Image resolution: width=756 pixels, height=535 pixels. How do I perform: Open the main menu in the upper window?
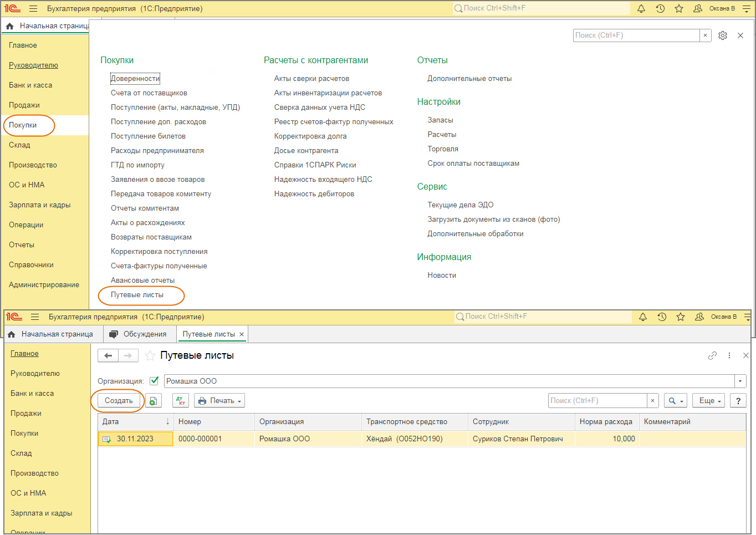33,8
